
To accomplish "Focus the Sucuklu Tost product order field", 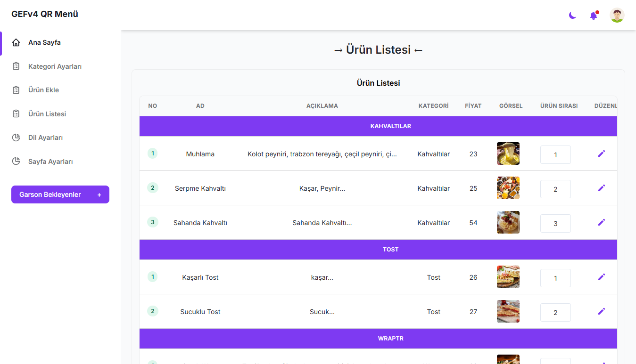I will pos(555,312).
